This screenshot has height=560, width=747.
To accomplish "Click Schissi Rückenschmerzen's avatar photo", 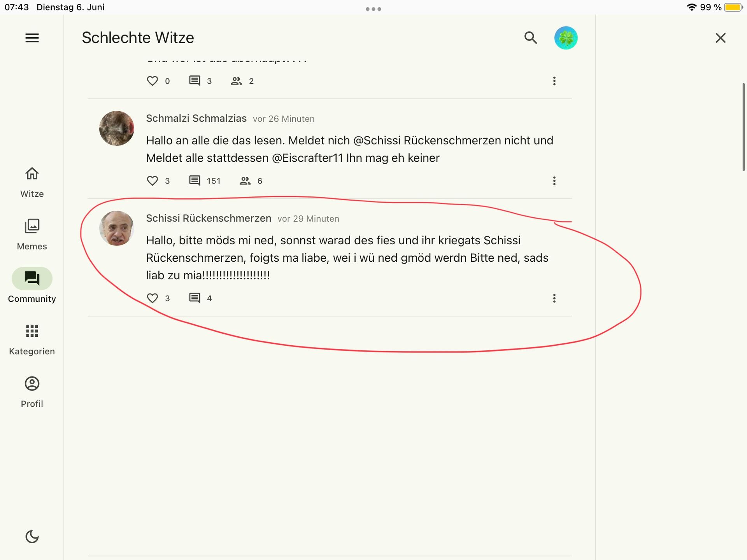I will tap(116, 228).
